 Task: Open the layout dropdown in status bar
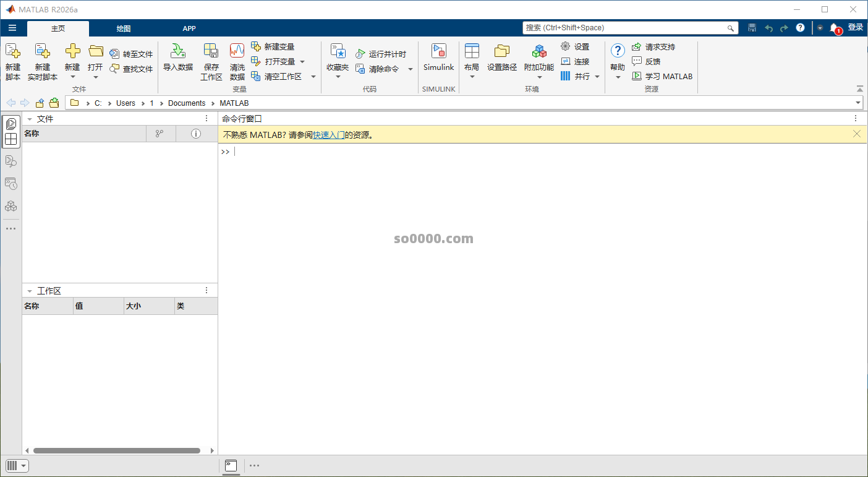(17, 466)
